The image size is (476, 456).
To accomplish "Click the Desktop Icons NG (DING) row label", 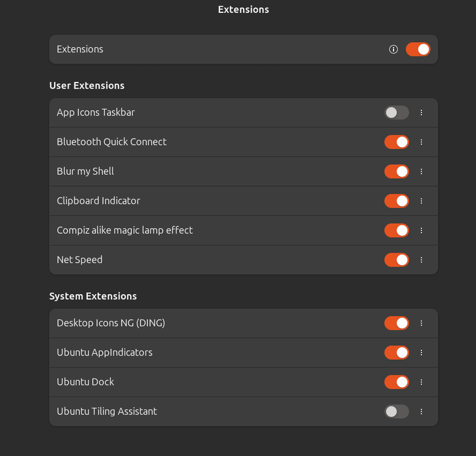I will [x=111, y=323].
